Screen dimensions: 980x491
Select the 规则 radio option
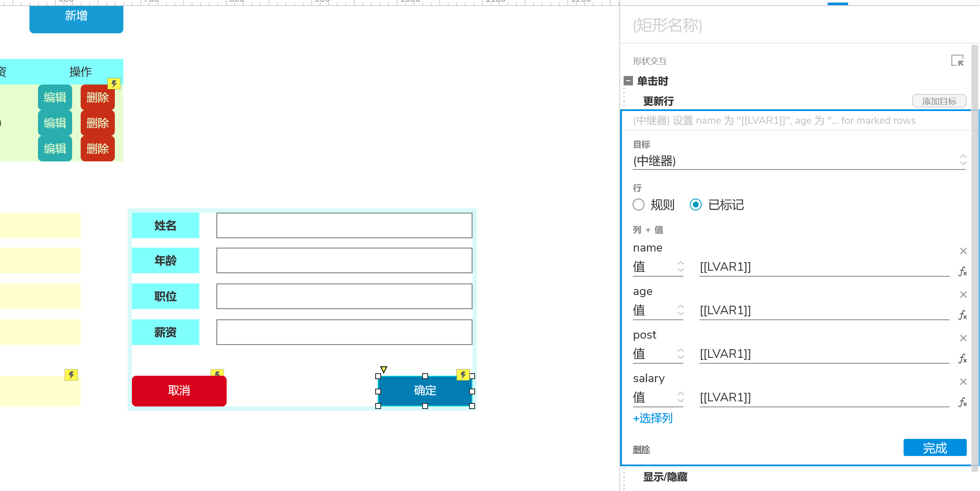(639, 205)
